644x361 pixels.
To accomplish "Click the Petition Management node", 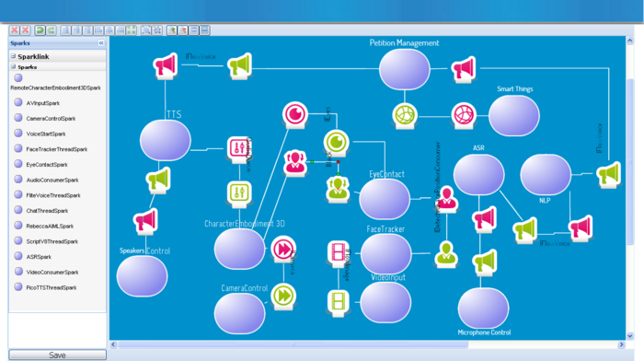I will pyautogui.click(x=405, y=69).
